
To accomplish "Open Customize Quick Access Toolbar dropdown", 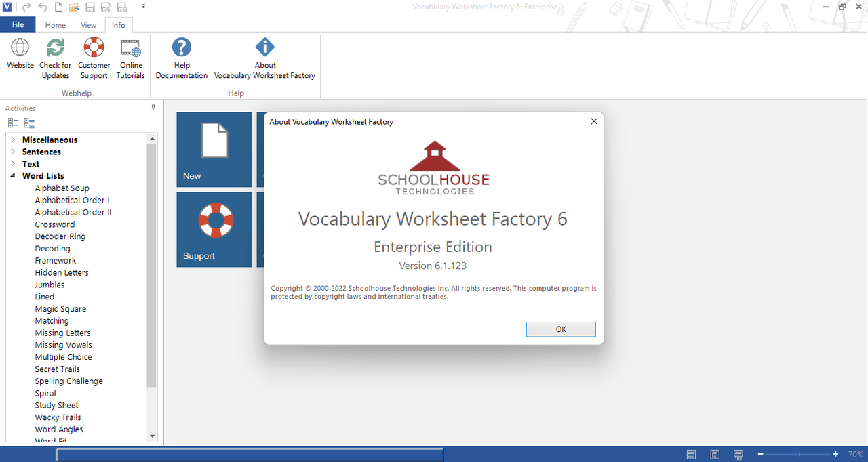I will 143,7.
